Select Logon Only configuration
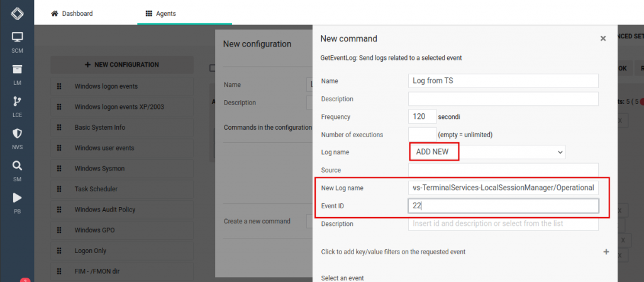 (122, 251)
